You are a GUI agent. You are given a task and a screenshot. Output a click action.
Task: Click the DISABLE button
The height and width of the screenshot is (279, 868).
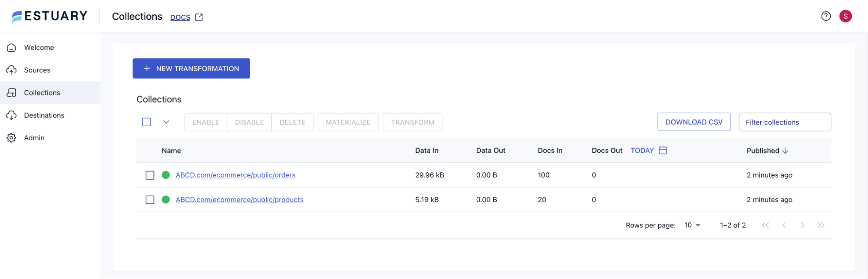(x=249, y=122)
